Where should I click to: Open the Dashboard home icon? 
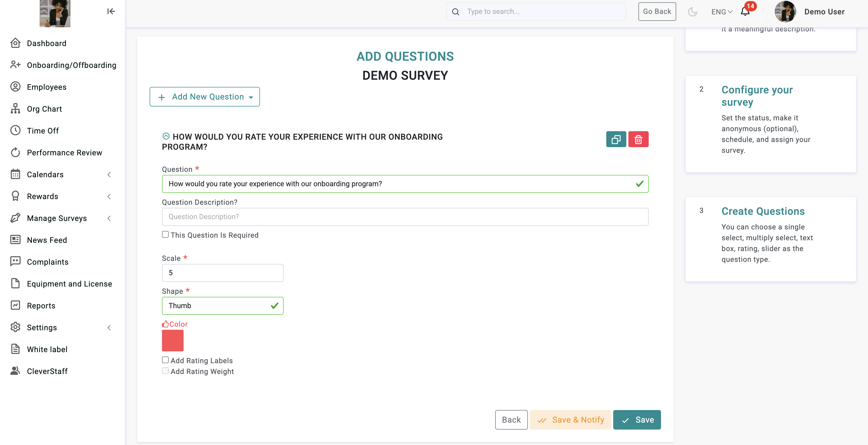coord(15,43)
